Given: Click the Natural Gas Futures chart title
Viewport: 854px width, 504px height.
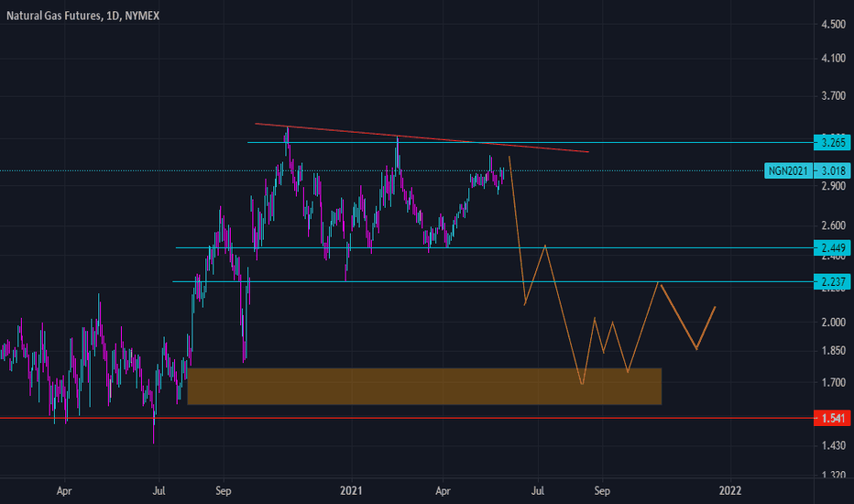Looking at the screenshot, I should pyautogui.click(x=82, y=16).
